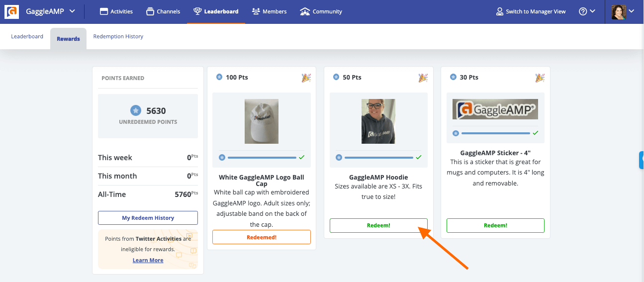644x282 pixels.
Task: Click the green checkmark on ball cap progress
Action: (x=302, y=157)
